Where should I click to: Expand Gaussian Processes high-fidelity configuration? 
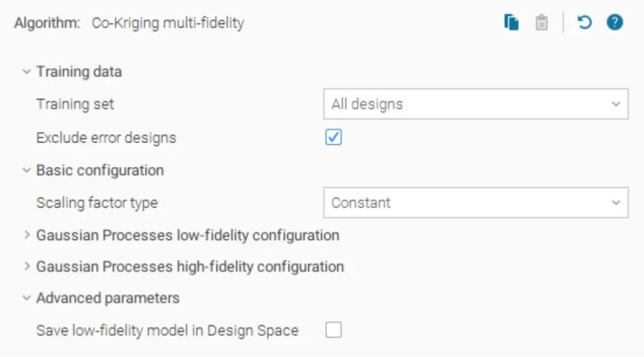point(26,266)
